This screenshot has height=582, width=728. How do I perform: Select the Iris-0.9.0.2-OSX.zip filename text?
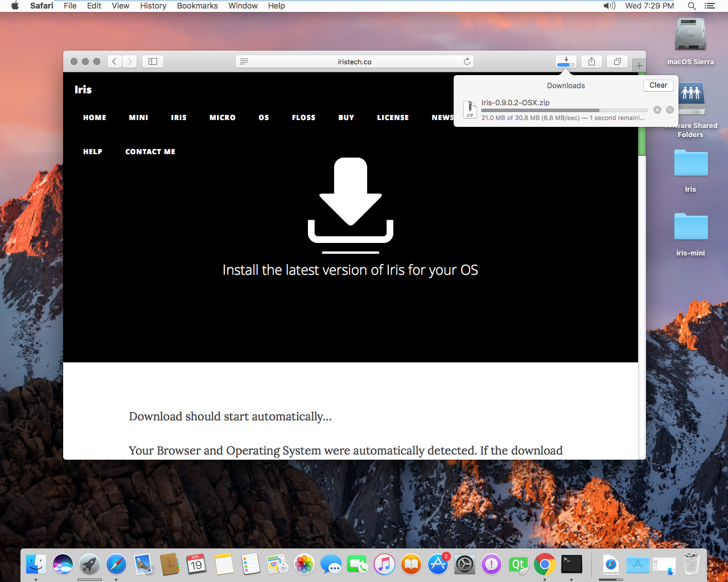pos(516,103)
